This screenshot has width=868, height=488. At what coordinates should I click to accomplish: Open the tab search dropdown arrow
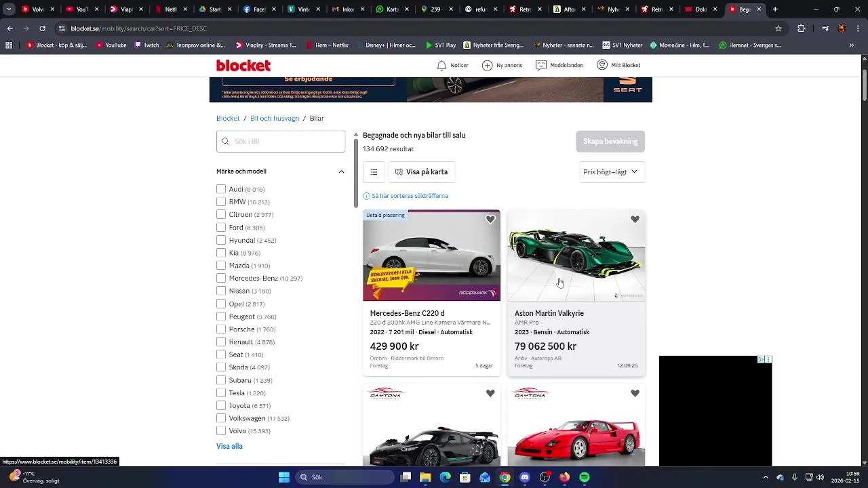coord(9,9)
